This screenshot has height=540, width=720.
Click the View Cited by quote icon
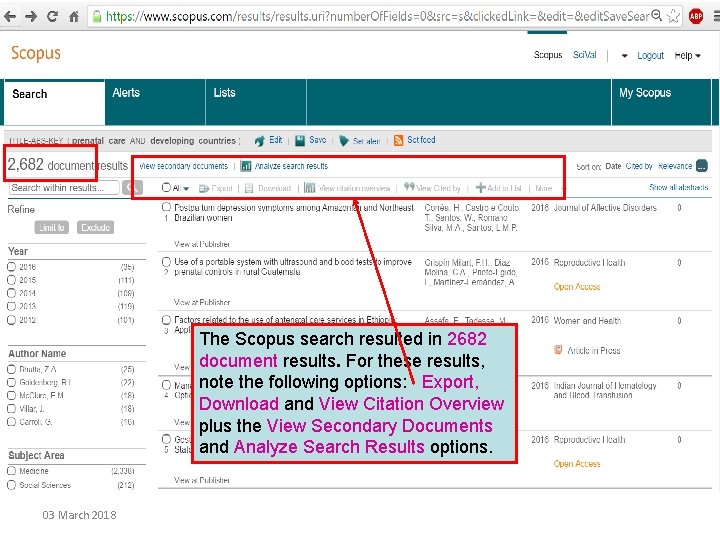[409, 186]
